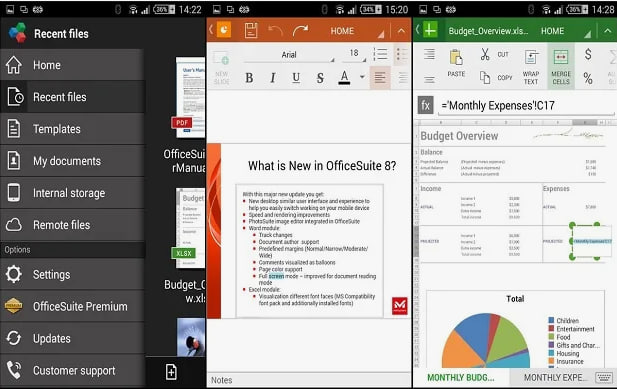Open the font color dropdown arrow
Viewport: 617px width, 389px height.
(362, 77)
